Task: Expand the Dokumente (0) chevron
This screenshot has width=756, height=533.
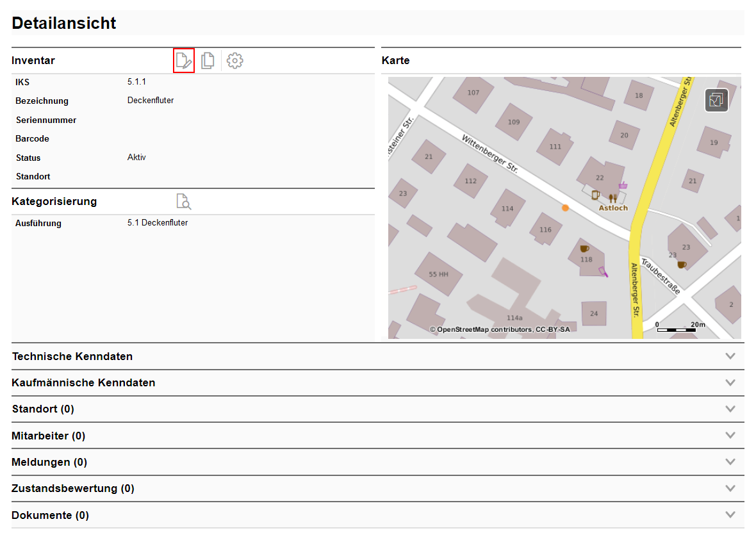Action: (x=730, y=515)
